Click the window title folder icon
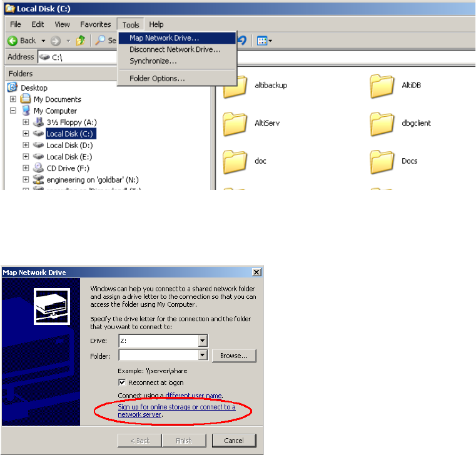 point(10,9)
